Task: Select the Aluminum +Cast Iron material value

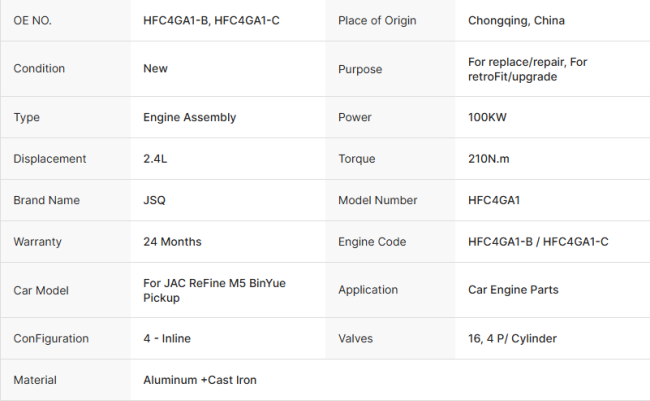Action: [200, 380]
